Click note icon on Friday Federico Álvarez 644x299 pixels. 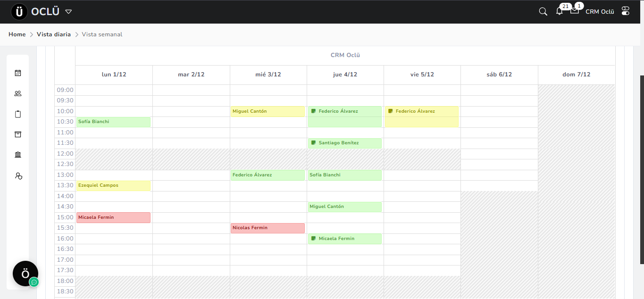[x=390, y=111]
